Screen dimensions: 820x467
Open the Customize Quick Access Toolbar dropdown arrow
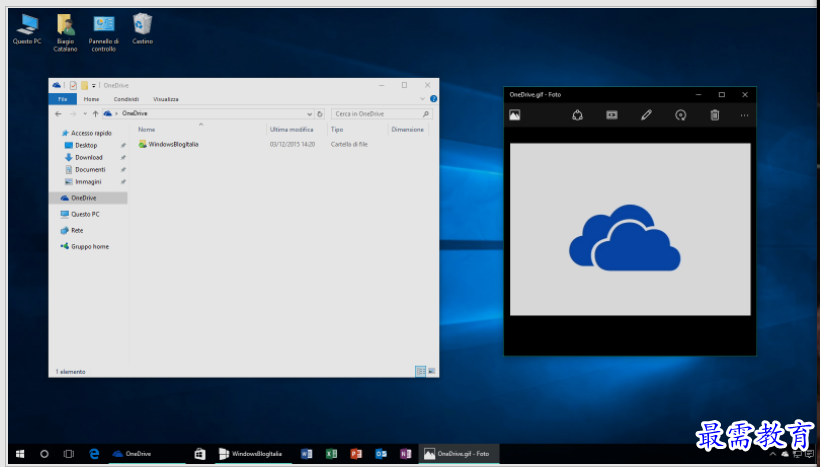pos(94,86)
